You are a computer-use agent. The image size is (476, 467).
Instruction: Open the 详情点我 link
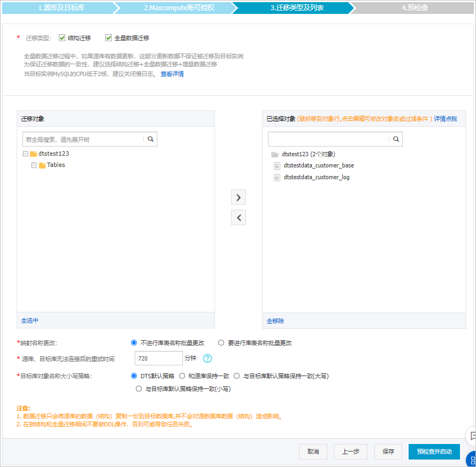click(x=446, y=119)
